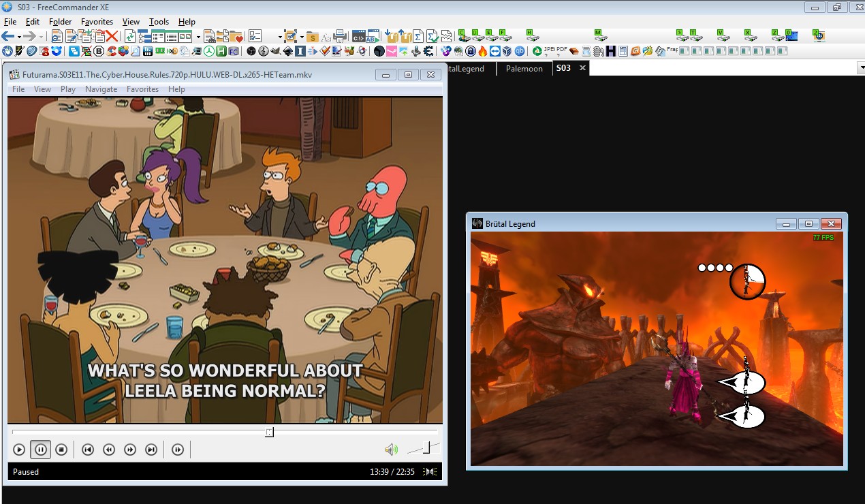Open the media player Favorites menu
This screenshot has width=865, height=504.
click(x=142, y=89)
